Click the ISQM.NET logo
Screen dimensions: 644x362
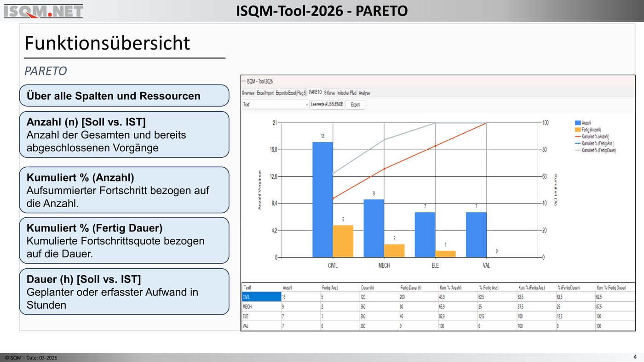44,11
